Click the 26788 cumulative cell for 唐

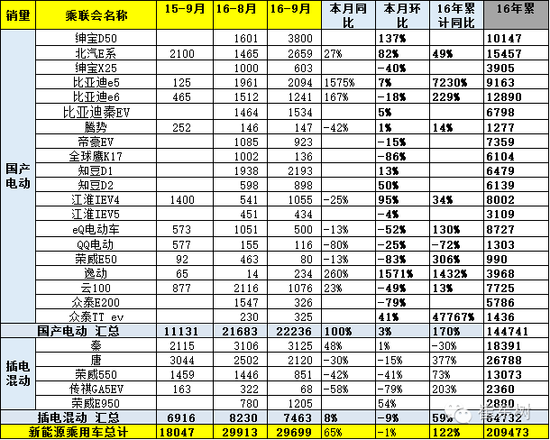[516, 360]
